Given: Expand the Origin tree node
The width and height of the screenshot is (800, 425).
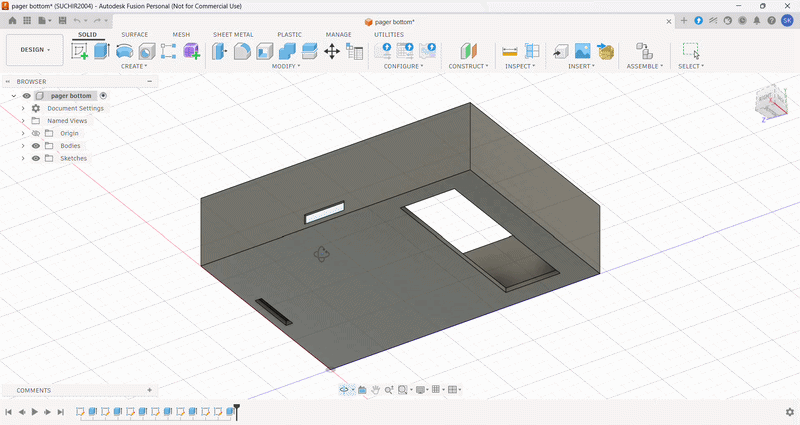Looking at the screenshot, I should pos(23,133).
